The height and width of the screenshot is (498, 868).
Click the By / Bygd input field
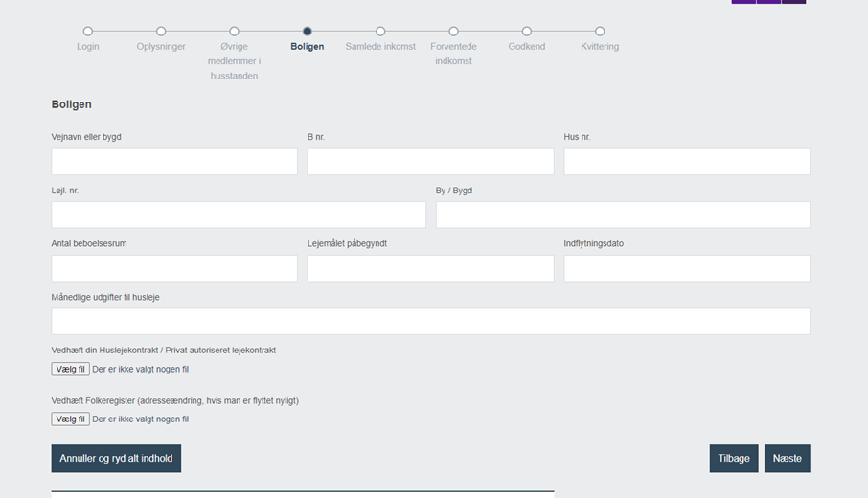coord(623,215)
